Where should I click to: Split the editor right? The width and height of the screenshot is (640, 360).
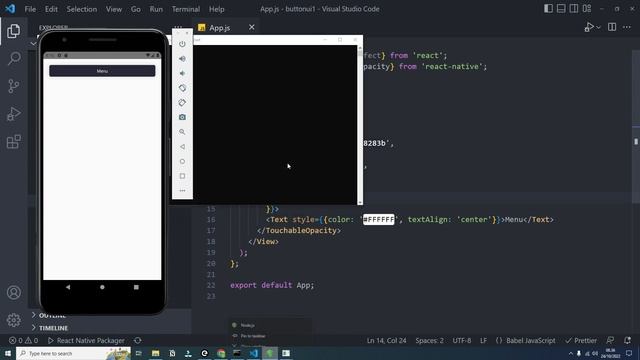pyautogui.click(x=612, y=27)
